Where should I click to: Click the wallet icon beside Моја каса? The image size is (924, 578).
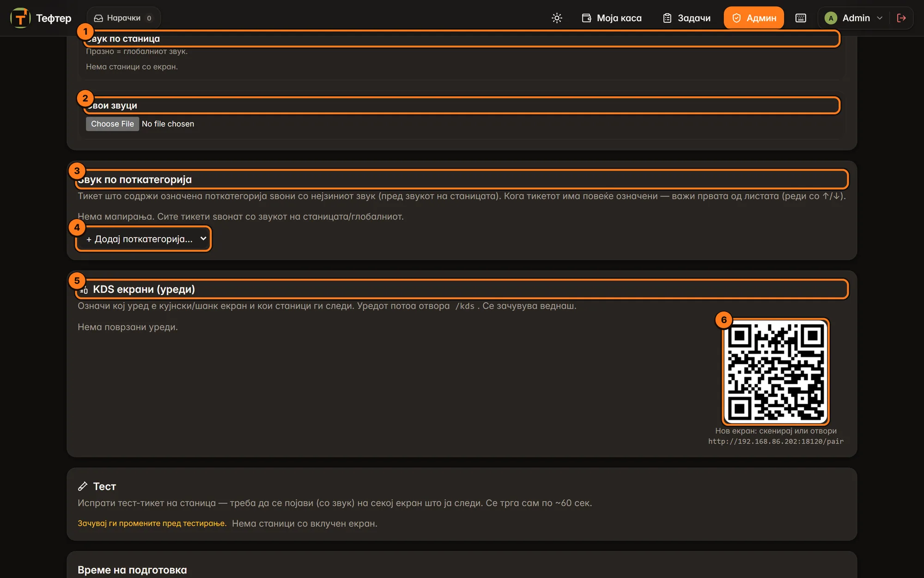pos(586,18)
